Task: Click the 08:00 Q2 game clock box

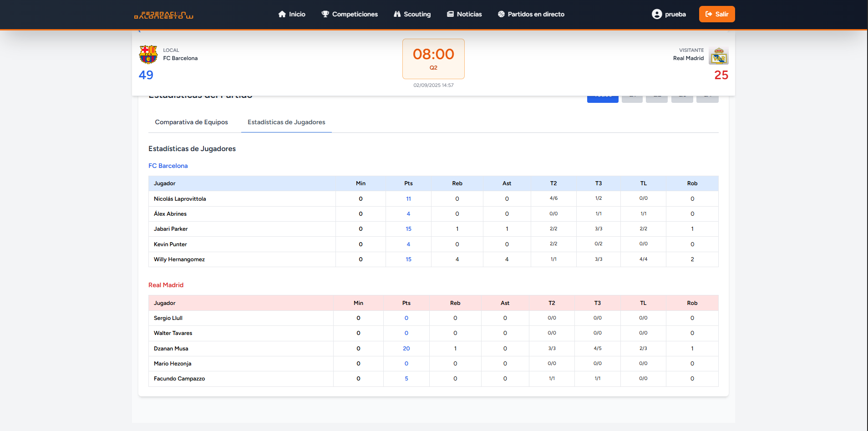Action: tap(433, 59)
